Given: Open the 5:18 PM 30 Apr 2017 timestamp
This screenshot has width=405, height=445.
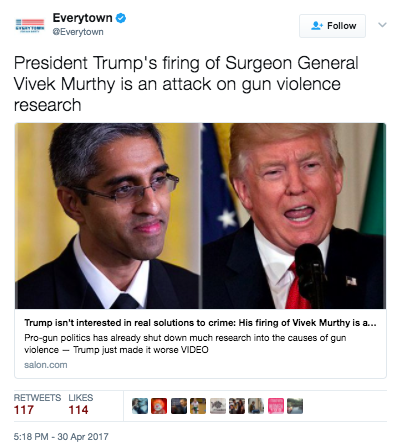Looking at the screenshot, I should pyautogui.click(x=61, y=437).
